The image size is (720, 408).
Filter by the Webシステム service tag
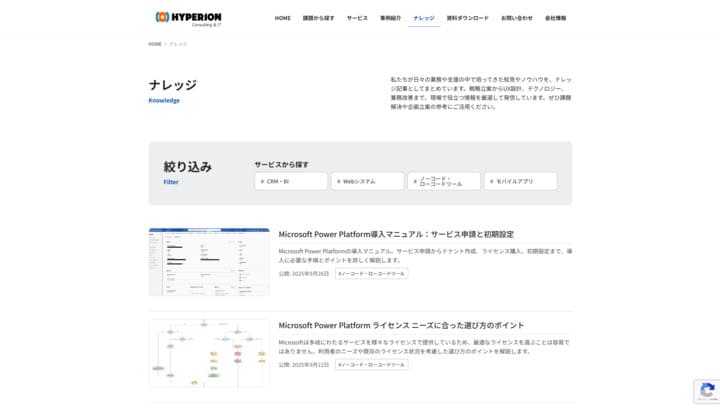[x=367, y=181]
